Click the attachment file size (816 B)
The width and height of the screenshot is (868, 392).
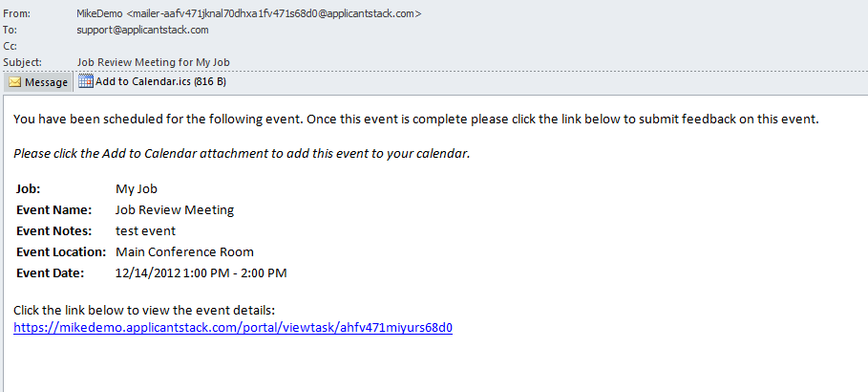click(210, 82)
